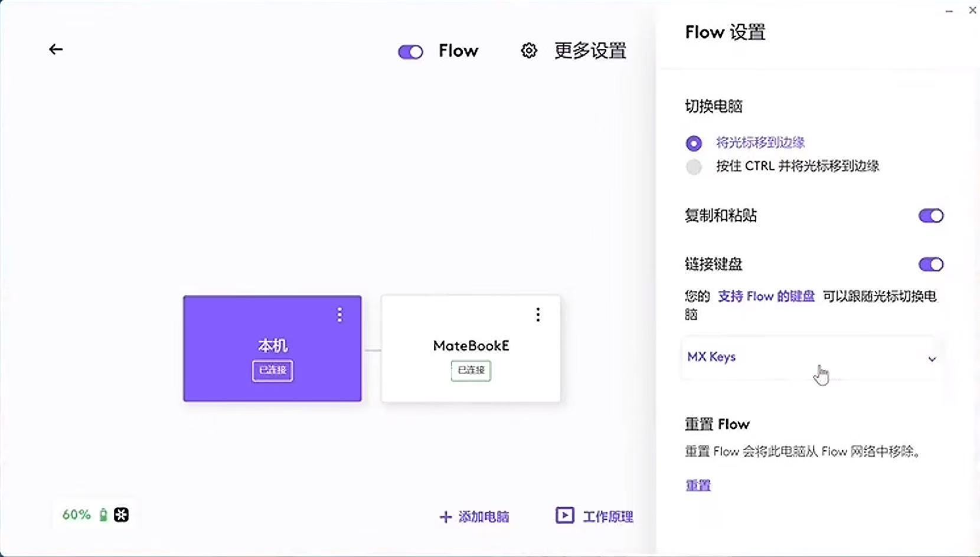Click the 复制和粘贴 label
The width and height of the screenshot is (980, 557).
721,216
